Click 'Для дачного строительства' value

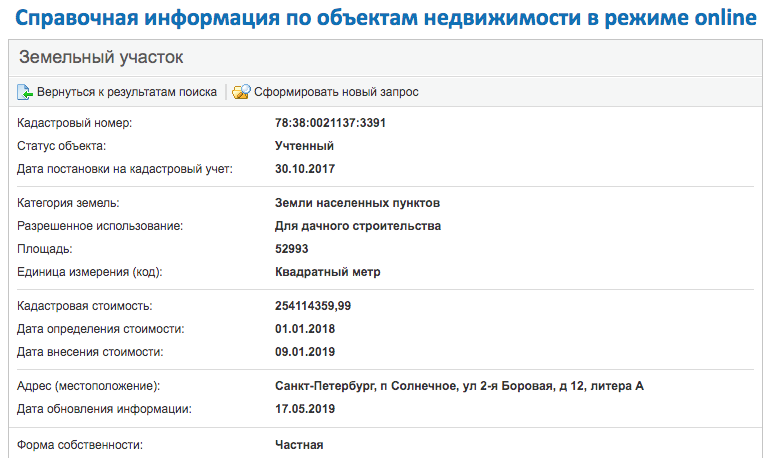click(x=357, y=226)
